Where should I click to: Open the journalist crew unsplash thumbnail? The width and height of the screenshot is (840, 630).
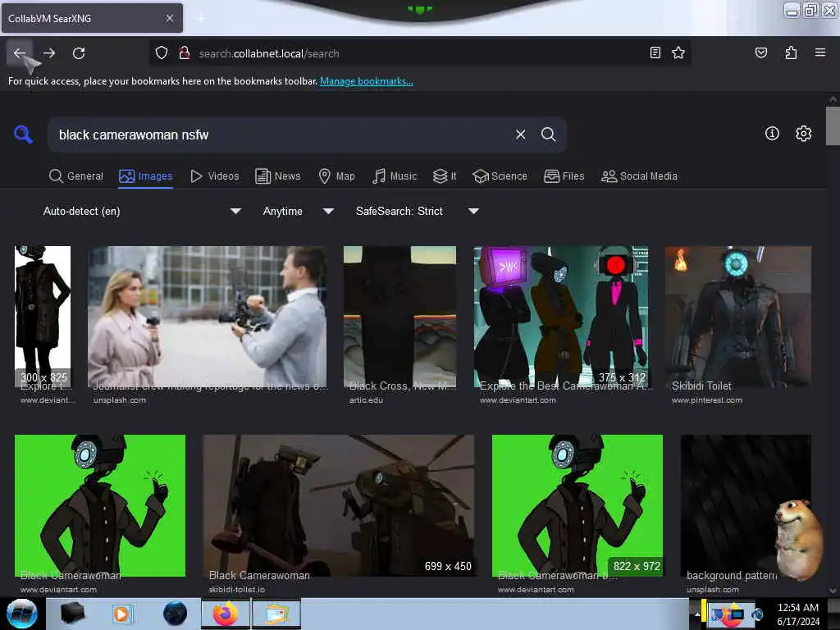(207, 316)
